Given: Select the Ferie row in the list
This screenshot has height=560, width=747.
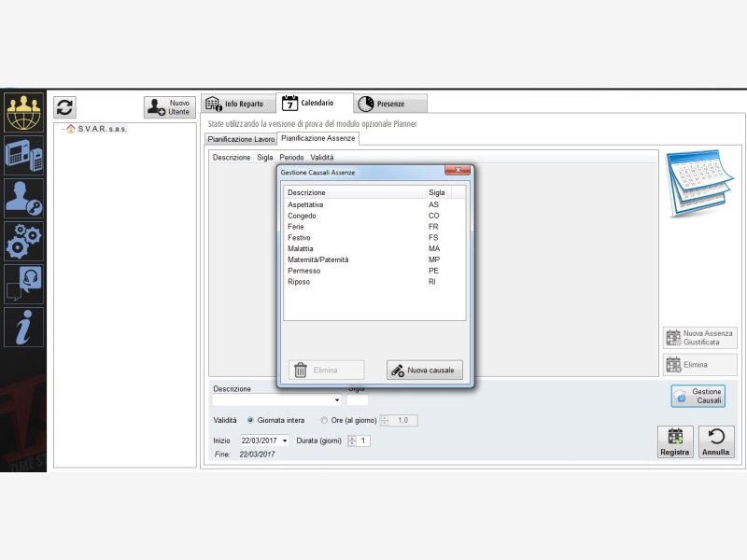Looking at the screenshot, I should point(296,227).
